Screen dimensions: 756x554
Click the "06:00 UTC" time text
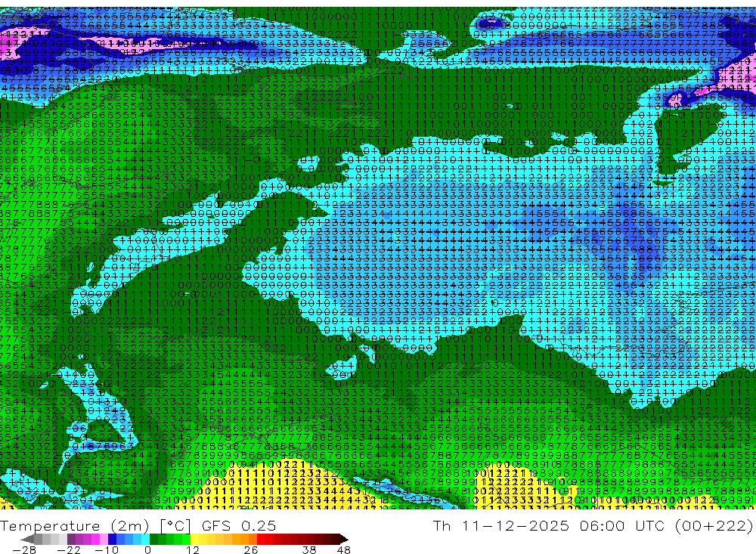coord(624,525)
